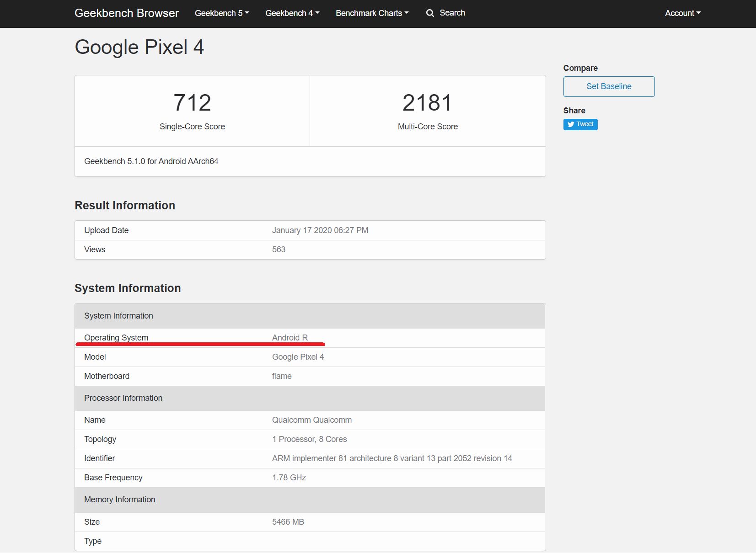Click Geekbench 5.1.0 for Android AArch64 text
Viewport: 756px width, 553px height.
[x=151, y=161]
